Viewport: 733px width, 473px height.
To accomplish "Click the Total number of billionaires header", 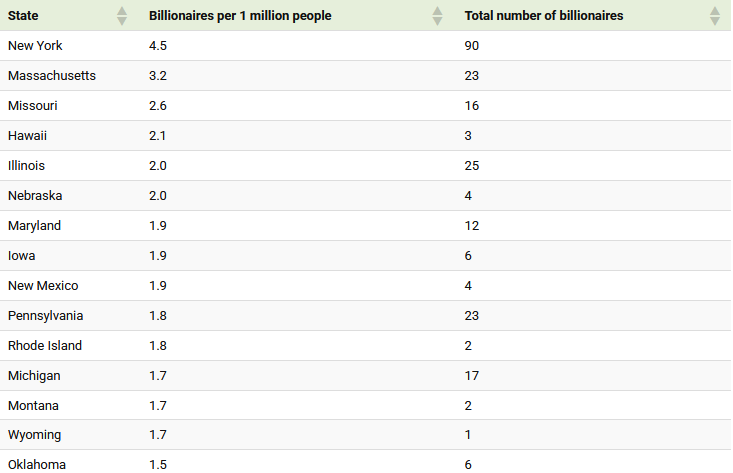I will click(544, 16).
